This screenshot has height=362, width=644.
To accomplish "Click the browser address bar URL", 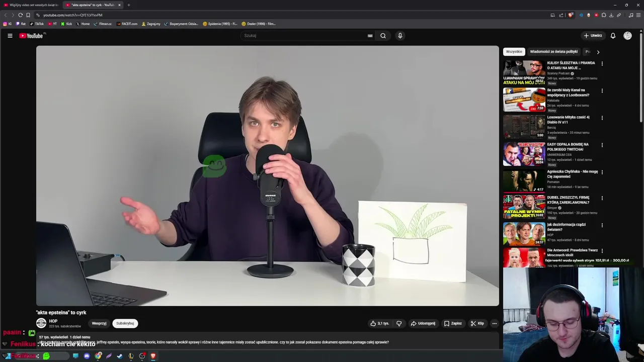I will [72, 15].
